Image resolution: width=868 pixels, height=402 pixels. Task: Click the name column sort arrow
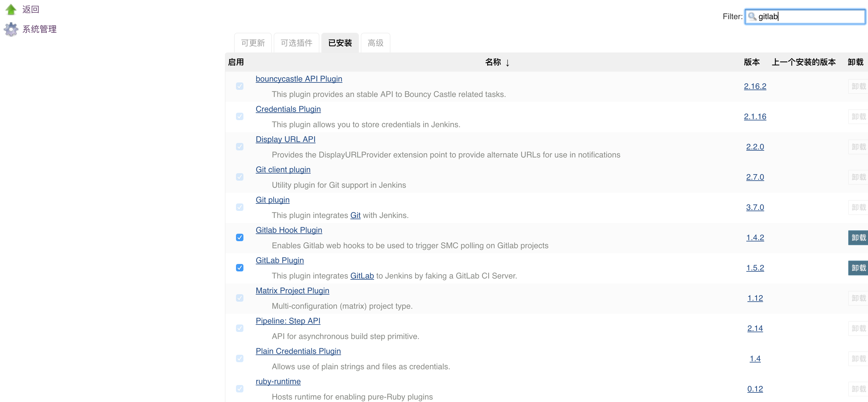(x=507, y=63)
